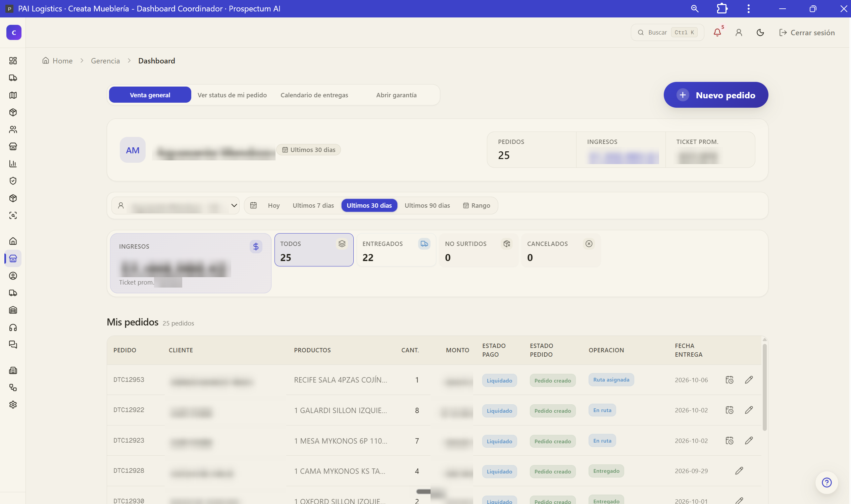Click the Nuevo pedido button
Image resolution: width=851 pixels, height=504 pixels.
click(x=716, y=95)
